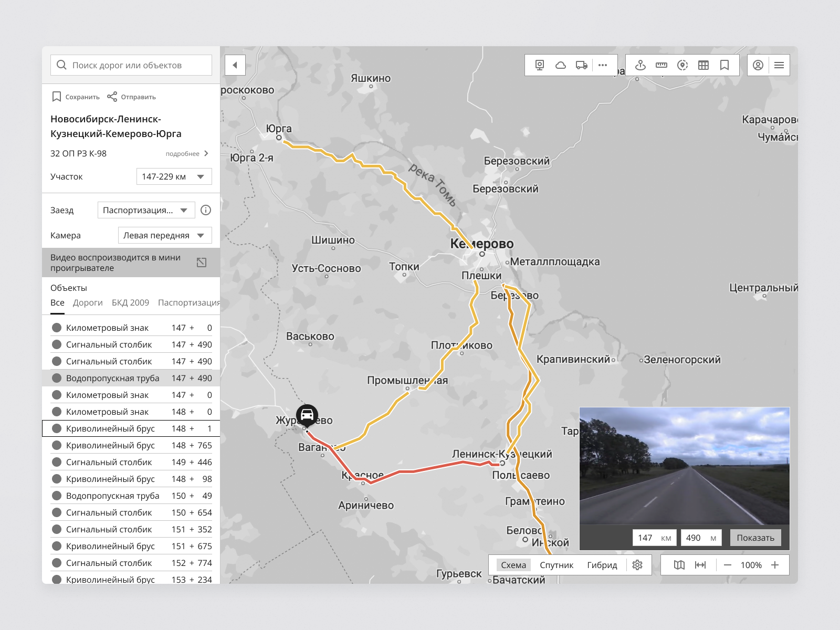The image size is (840, 630).
Task: Click the 32 ОП РЗ К-98 road code
Action: point(78,153)
